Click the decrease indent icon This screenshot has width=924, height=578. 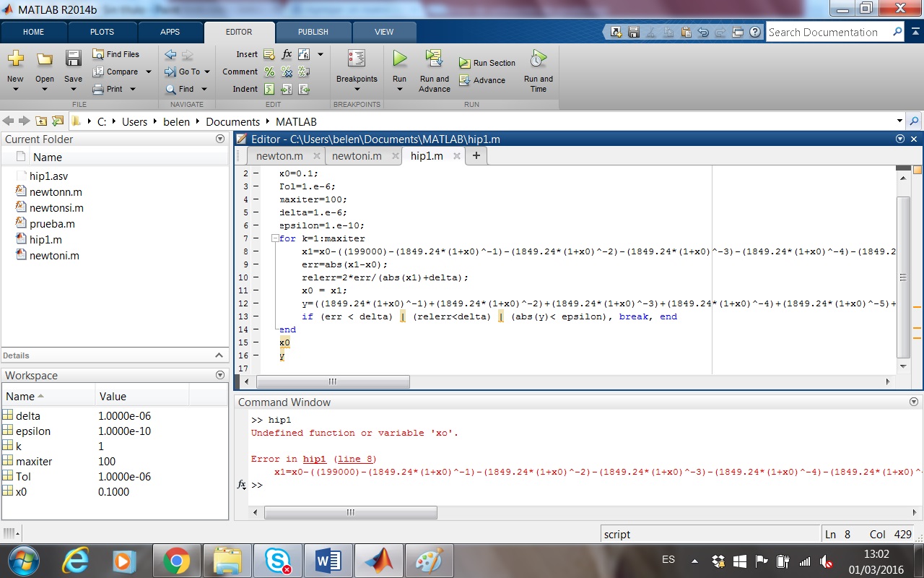click(x=304, y=89)
